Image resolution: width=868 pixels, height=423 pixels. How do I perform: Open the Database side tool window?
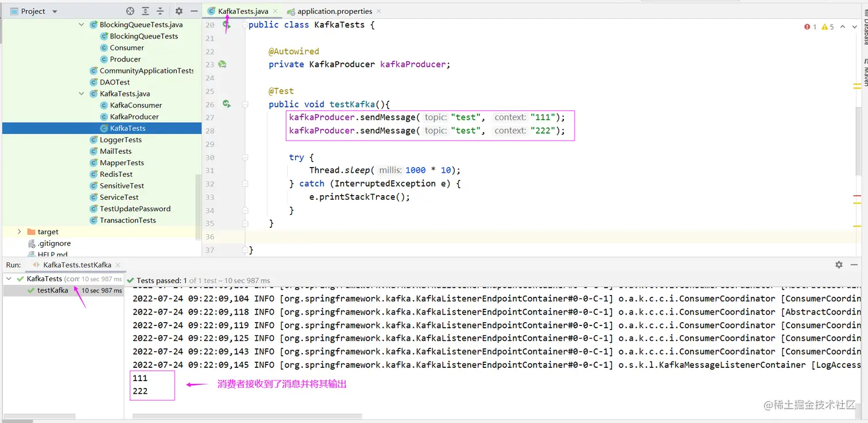tap(865, 26)
